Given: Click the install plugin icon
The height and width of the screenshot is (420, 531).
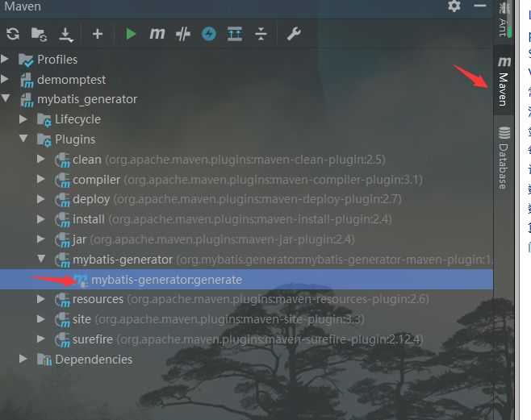Looking at the screenshot, I should click(x=62, y=220).
